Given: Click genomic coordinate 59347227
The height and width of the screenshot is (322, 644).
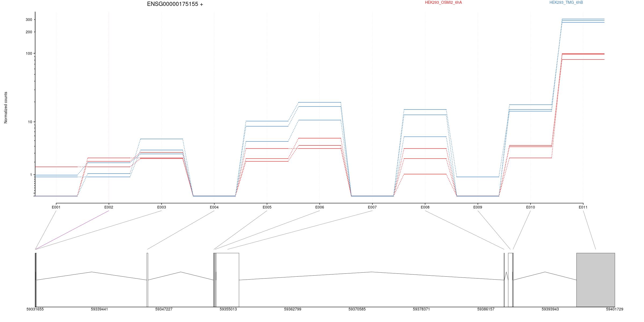Looking at the screenshot, I should (164, 309).
